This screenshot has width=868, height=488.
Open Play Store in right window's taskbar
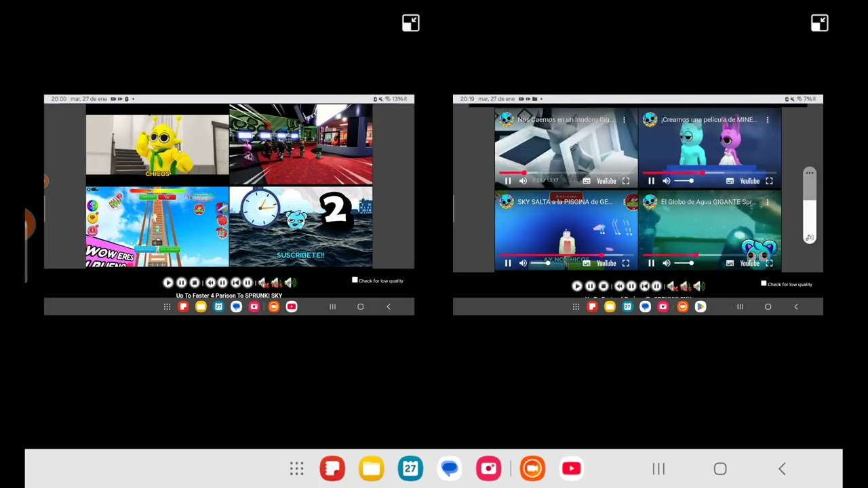[x=700, y=307]
